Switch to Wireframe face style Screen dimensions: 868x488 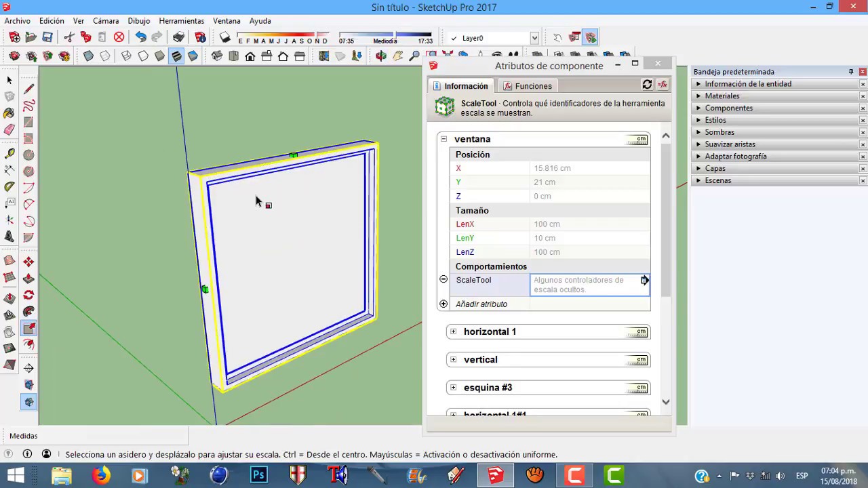tap(126, 56)
